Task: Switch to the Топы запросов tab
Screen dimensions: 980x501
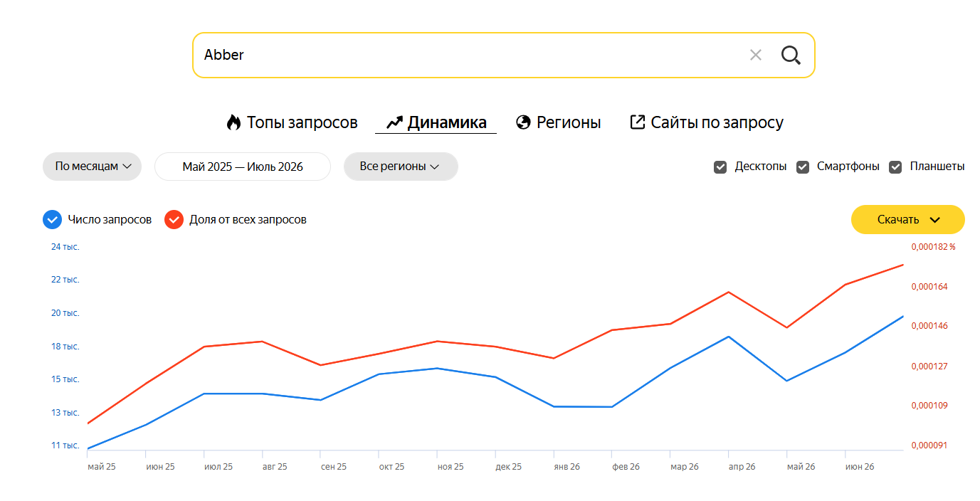Action: click(292, 122)
